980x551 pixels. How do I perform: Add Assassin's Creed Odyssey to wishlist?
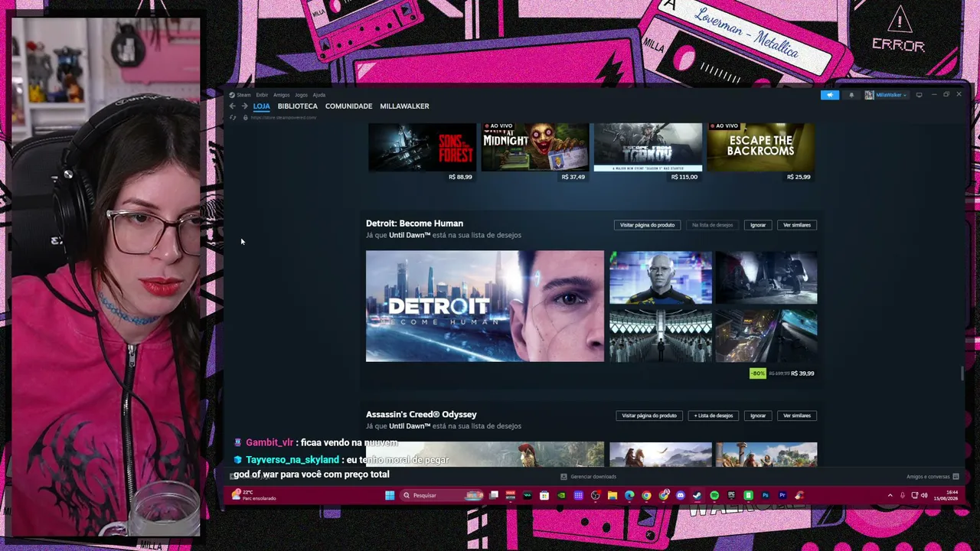coord(714,416)
